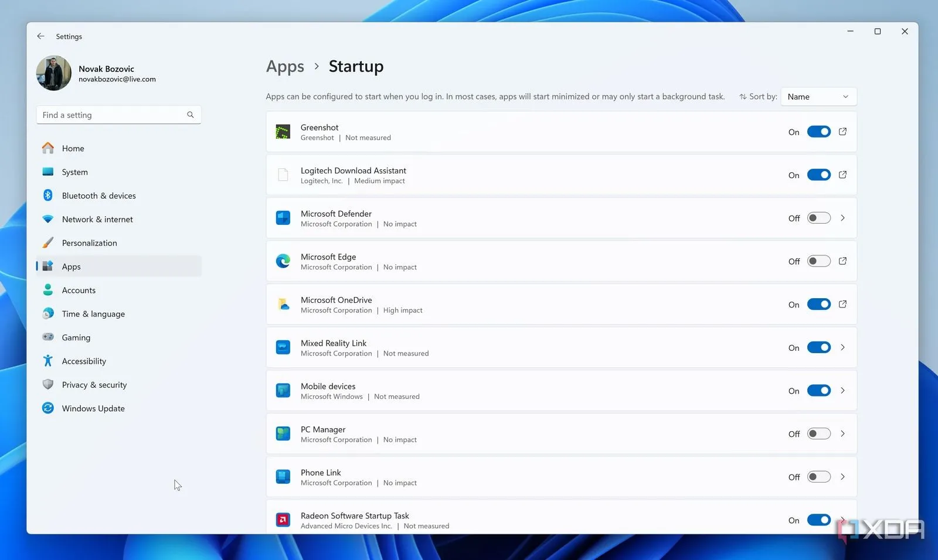Open Windows Update settings
This screenshot has height=560, width=938.
pos(93,408)
